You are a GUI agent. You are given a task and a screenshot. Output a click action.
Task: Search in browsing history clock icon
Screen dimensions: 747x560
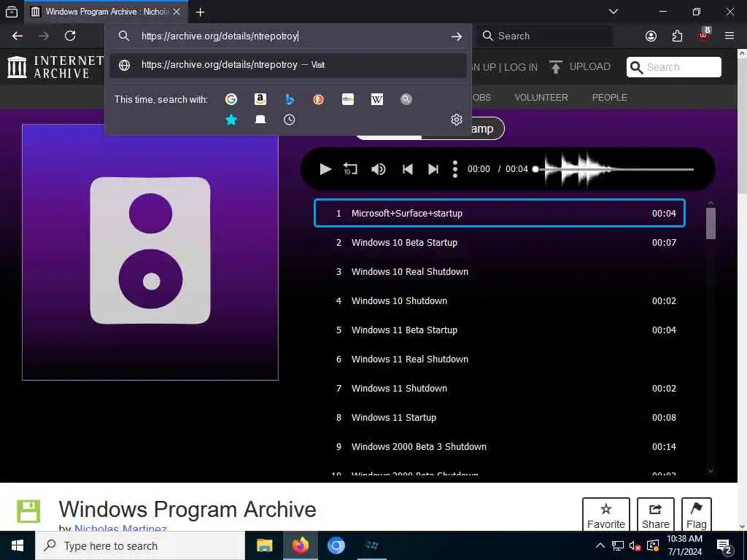[x=289, y=120]
